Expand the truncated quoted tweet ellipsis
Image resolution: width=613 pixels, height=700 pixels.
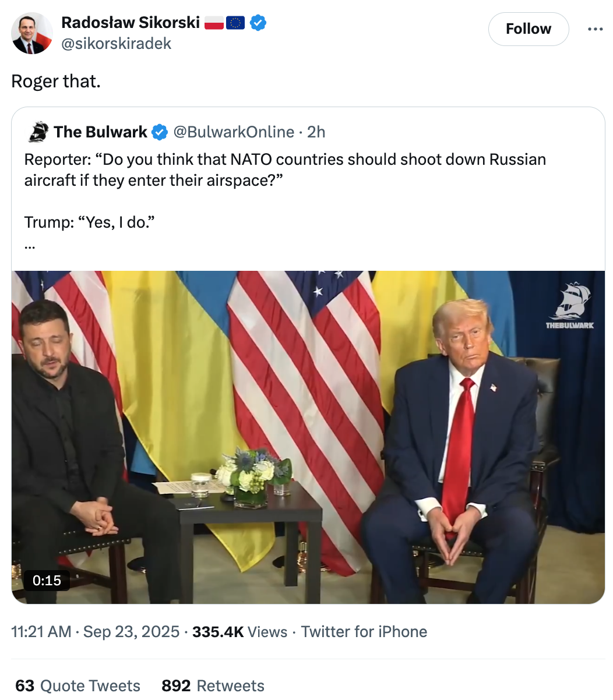(x=30, y=246)
